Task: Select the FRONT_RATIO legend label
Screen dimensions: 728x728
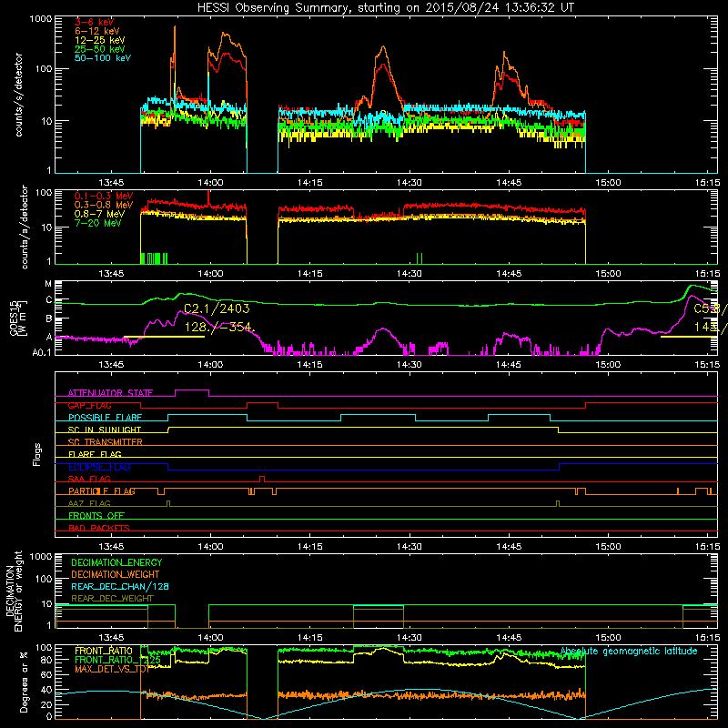Action: [x=104, y=651]
